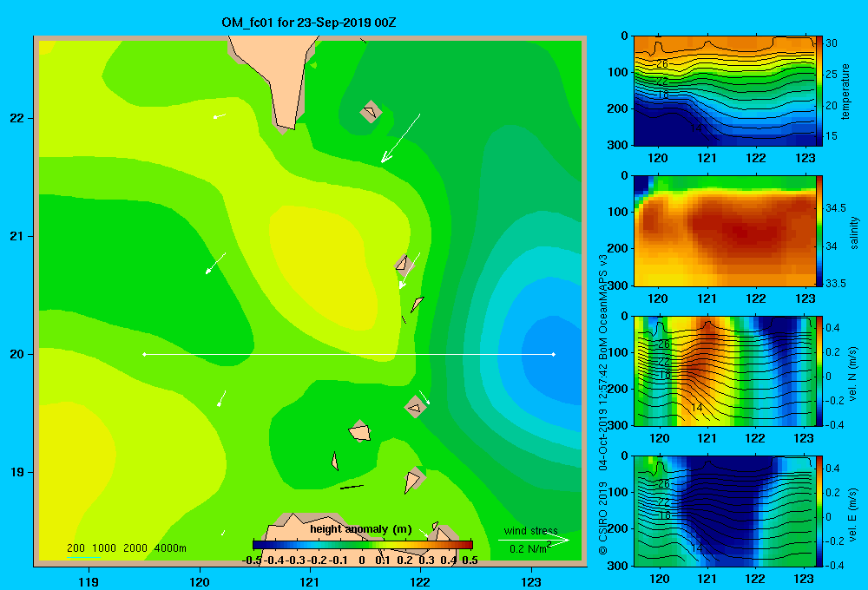The image size is (868, 590).
Task: Click the '30' tick on the temperature scale
Action: 831,43
